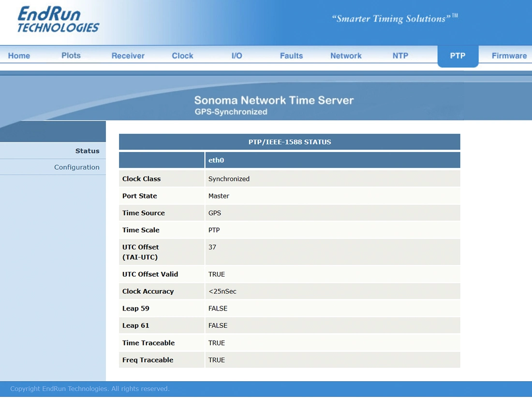Click the Freq Traceable row label
Viewport: 532px width, 403px height.
click(148, 360)
